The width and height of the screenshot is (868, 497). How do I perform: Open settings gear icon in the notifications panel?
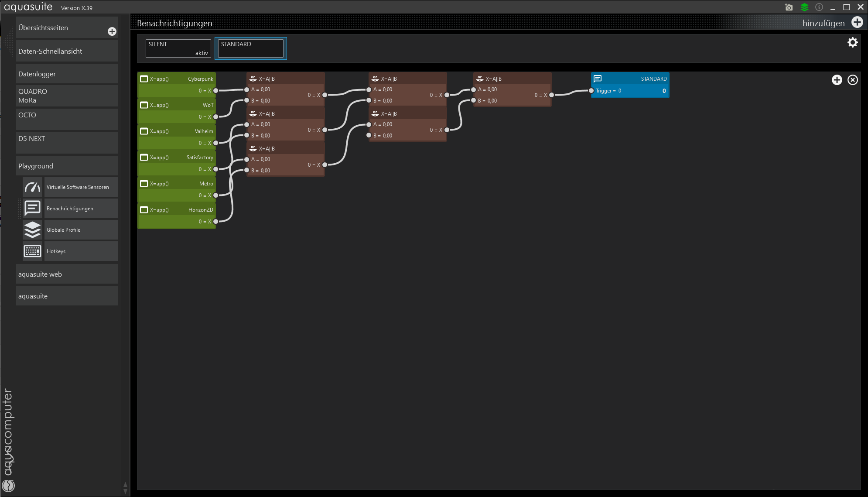coord(852,42)
